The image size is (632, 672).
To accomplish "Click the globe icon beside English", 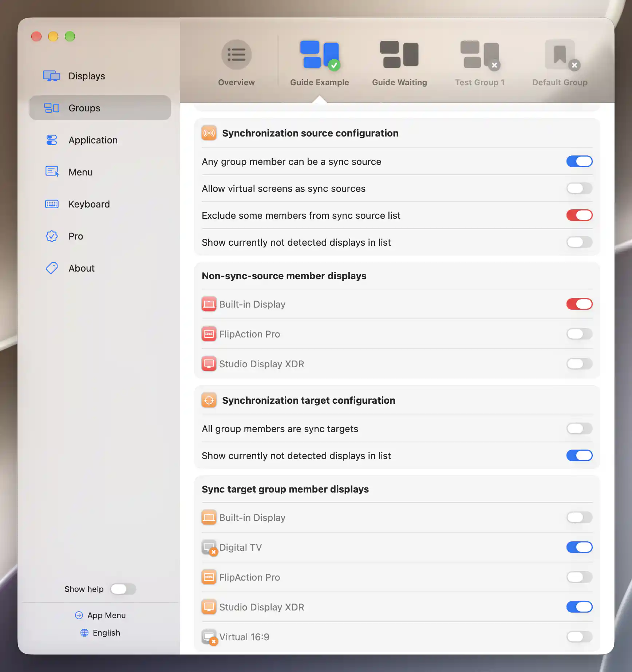I will click(84, 633).
